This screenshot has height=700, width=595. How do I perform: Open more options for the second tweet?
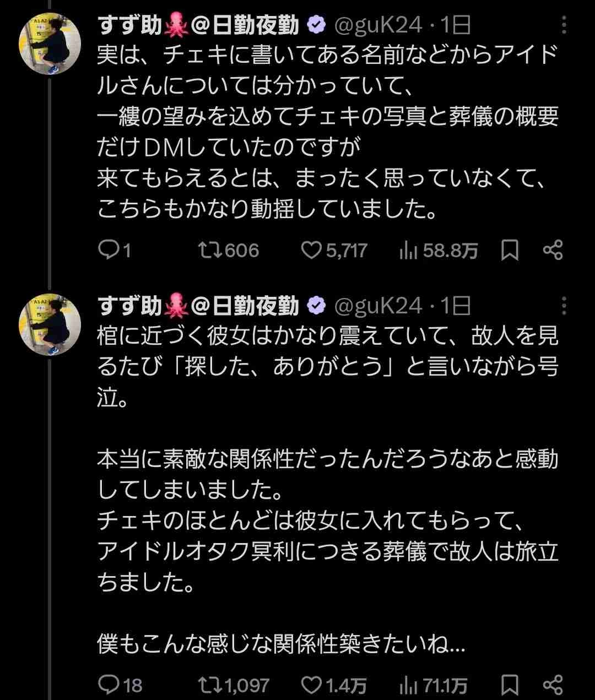[564, 306]
